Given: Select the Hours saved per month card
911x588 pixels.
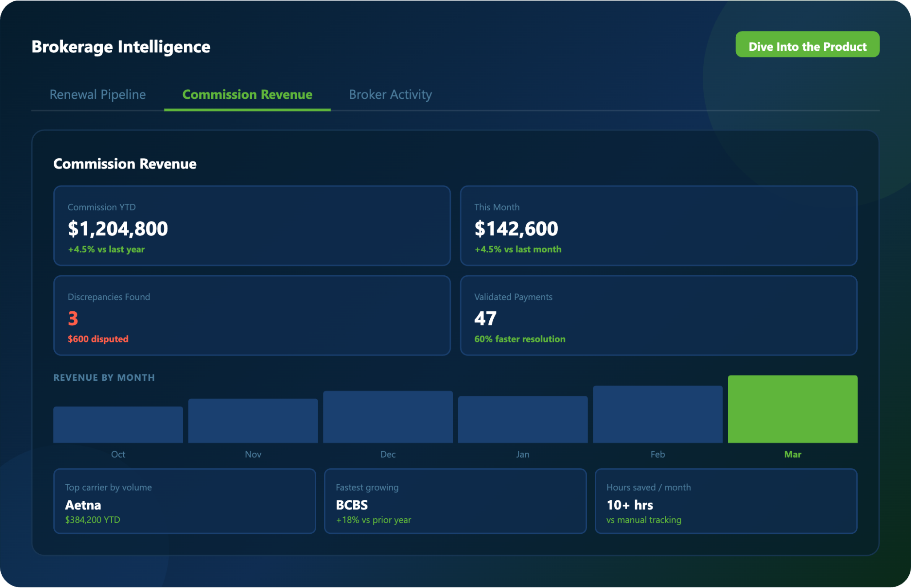Looking at the screenshot, I should tap(726, 501).
